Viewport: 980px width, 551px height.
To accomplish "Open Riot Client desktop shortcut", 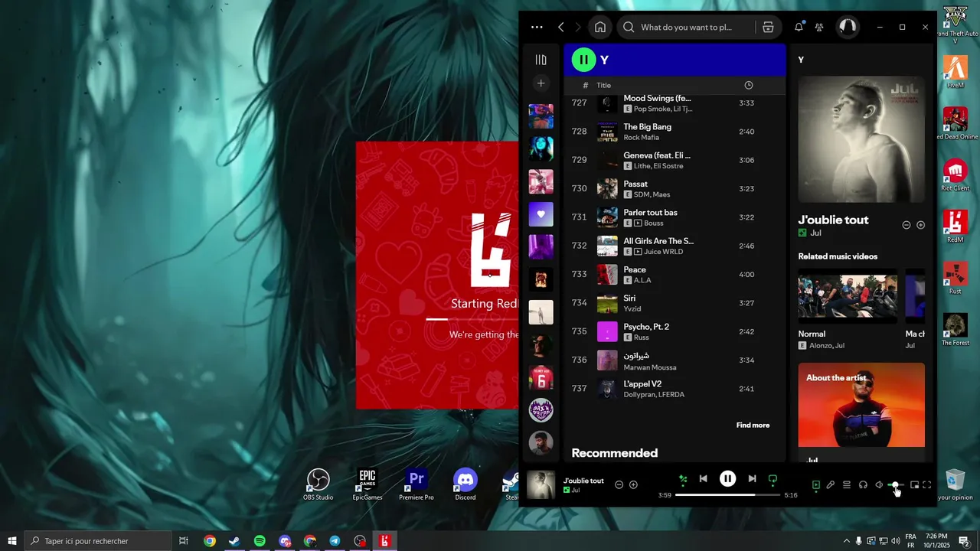I will [x=955, y=174].
